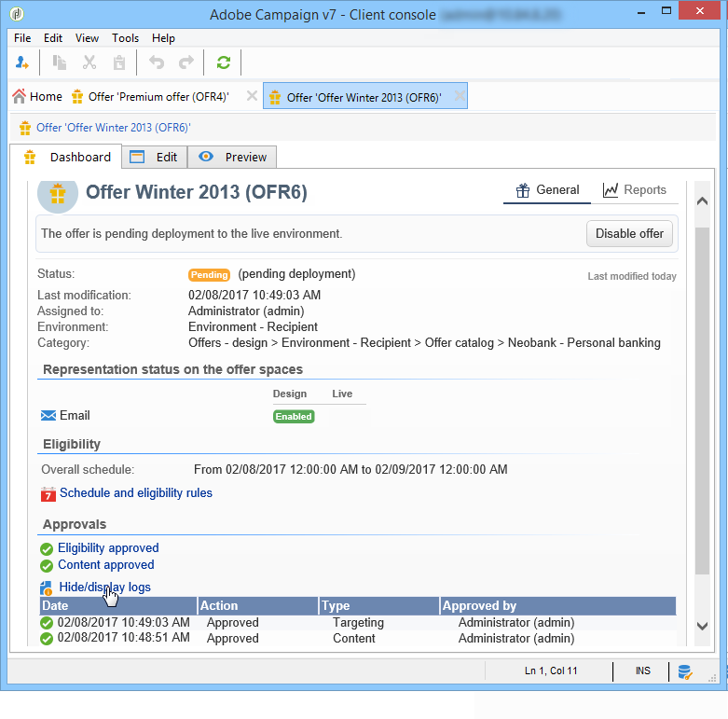Click the orange Pending status badge
Image resolution: width=728 pixels, height=719 pixels.
(x=209, y=275)
